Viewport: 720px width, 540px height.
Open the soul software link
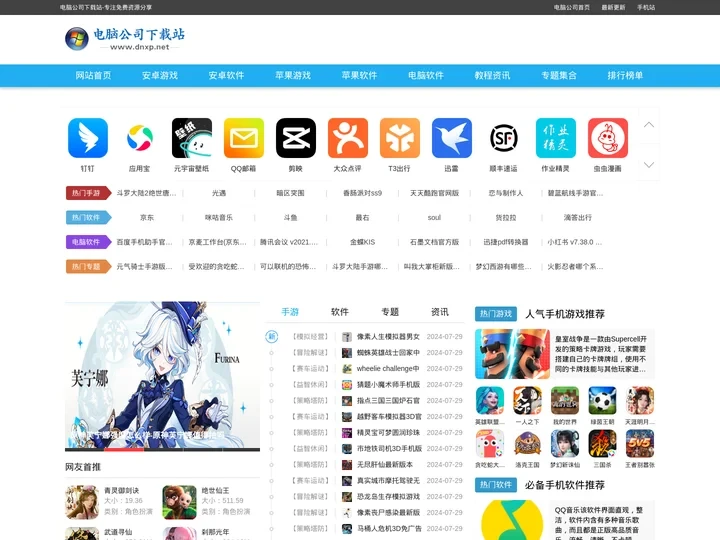[434, 218]
